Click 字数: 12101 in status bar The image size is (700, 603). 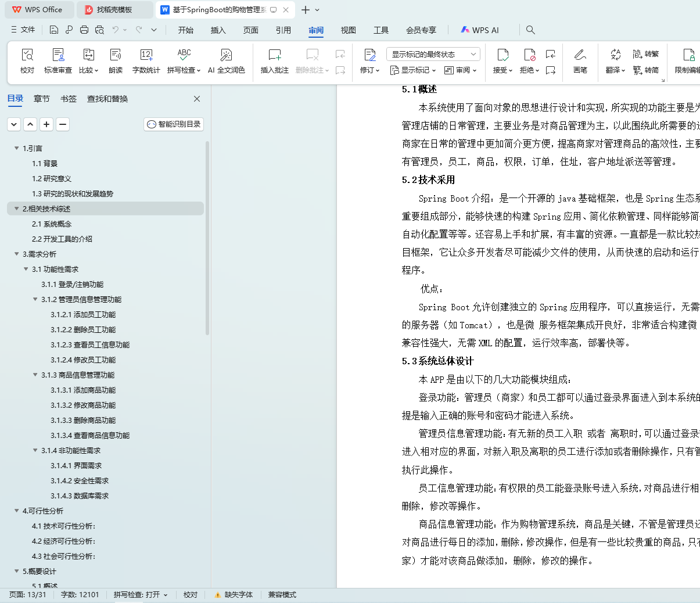(x=80, y=595)
